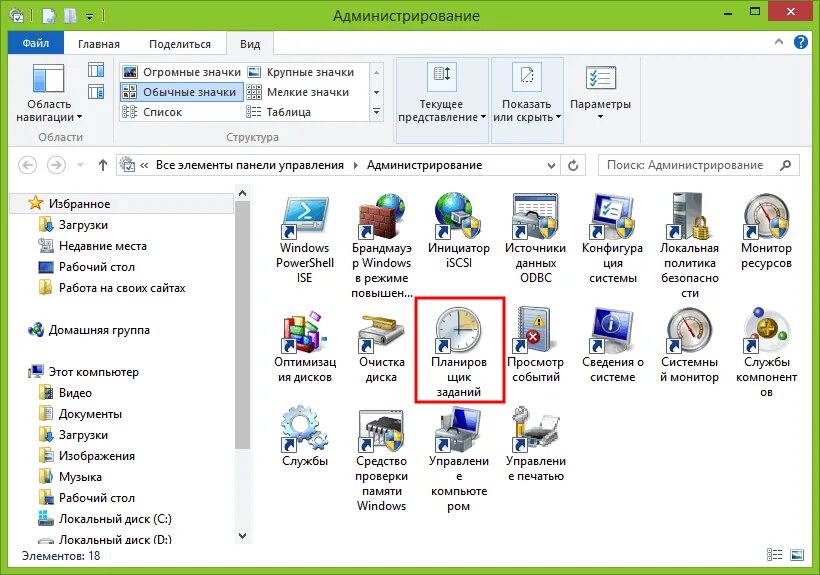The height and width of the screenshot is (575, 820).
Task: Switch to the Поделиться tab
Action: coord(180,44)
